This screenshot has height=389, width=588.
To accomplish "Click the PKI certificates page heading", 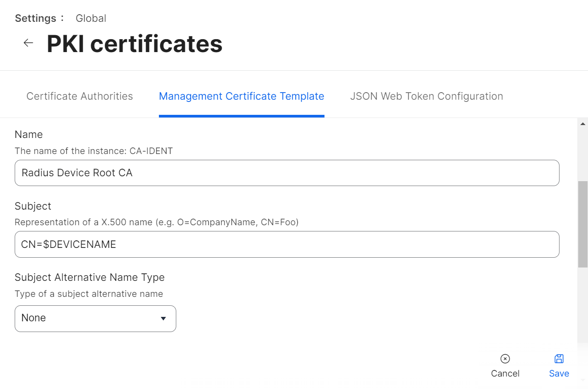I will coord(134,44).
